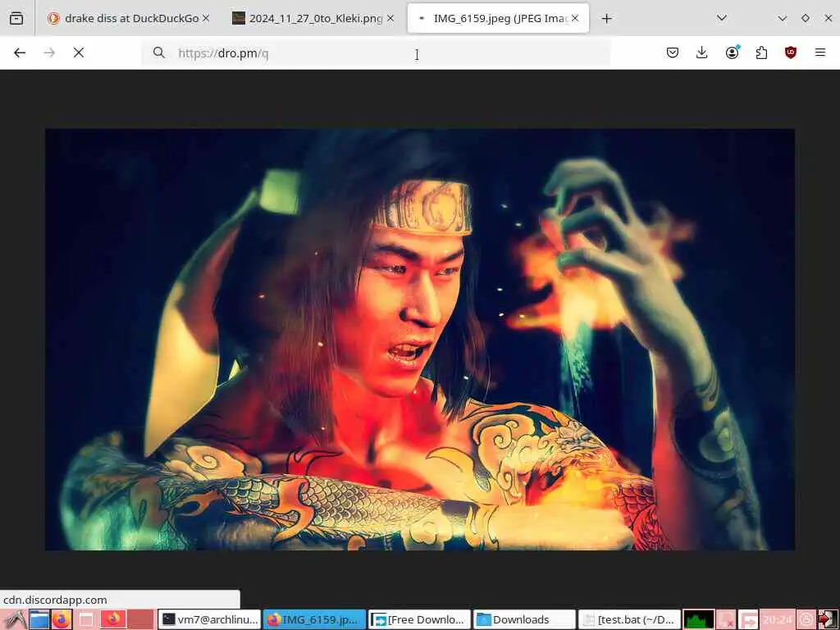Open the Firefox hamburger application menu

coord(820,52)
